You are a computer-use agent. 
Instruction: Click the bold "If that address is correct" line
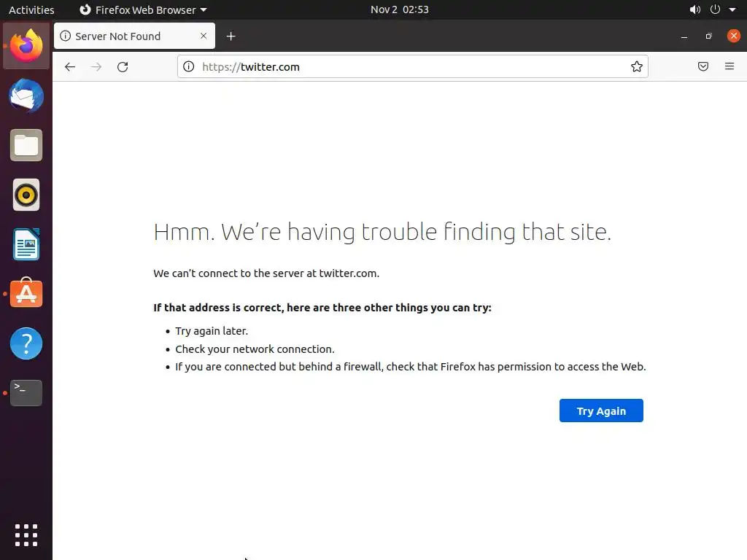click(322, 308)
